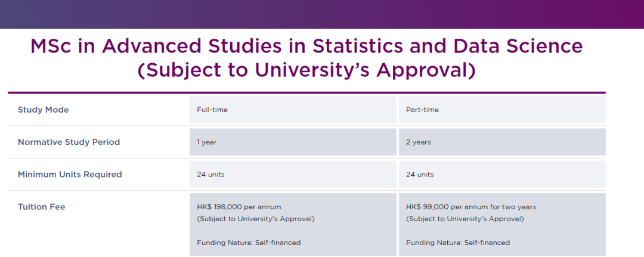Click part-time Subject to University's Approval note
This screenshot has height=257, width=644.
pos(465,219)
